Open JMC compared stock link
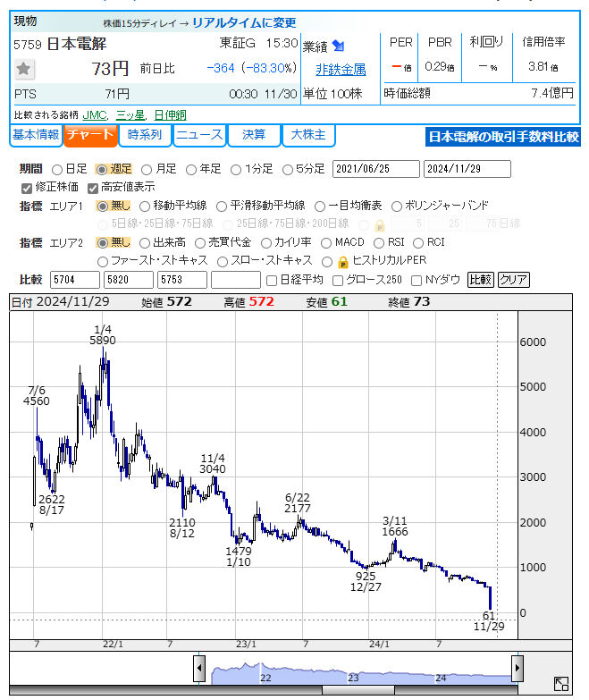This screenshot has width=589, height=700. click(95, 115)
